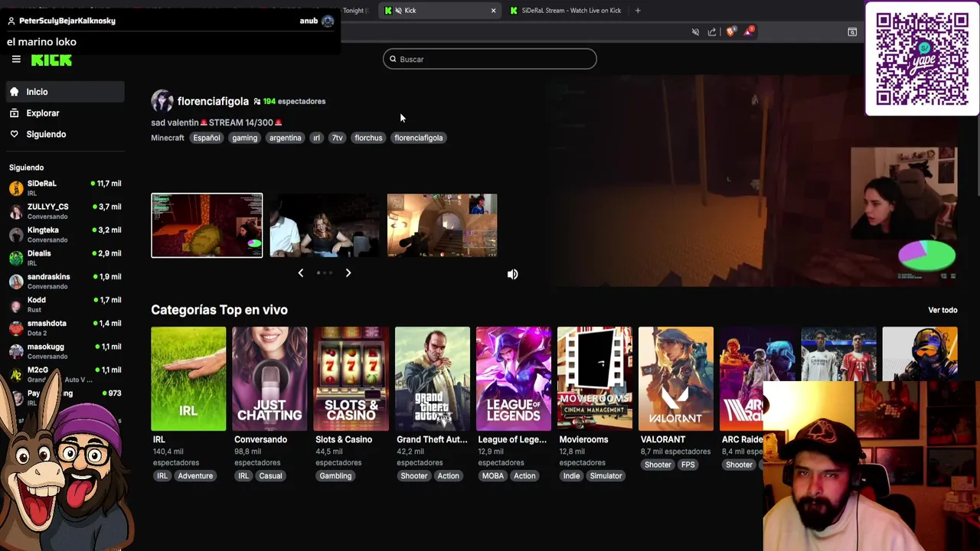Go to previous featured stream with left arrow

[x=300, y=273]
